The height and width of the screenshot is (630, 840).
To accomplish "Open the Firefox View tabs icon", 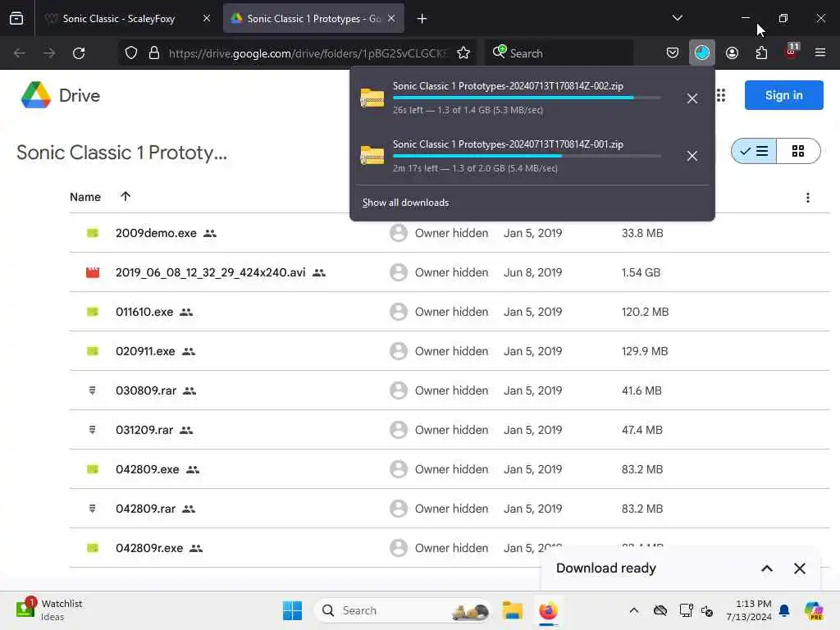I will coord(16,18).
